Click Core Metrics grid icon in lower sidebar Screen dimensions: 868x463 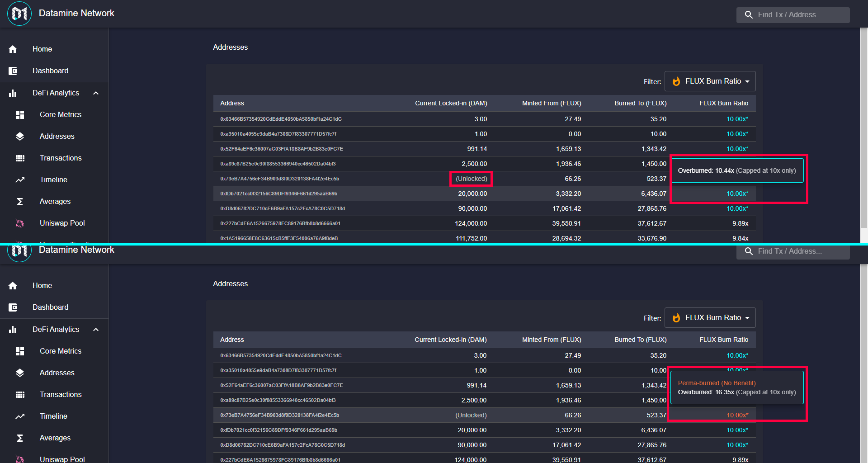click(x=20, y=351)
